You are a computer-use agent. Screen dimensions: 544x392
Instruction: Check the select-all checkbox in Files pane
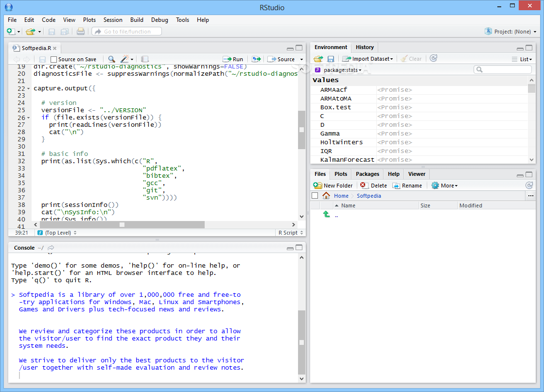point(315,195)
